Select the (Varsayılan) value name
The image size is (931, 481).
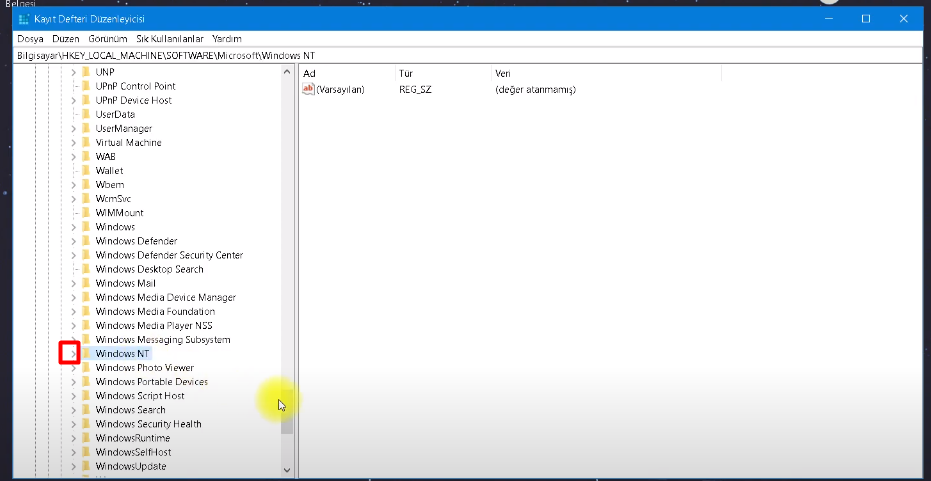point(340,90)
